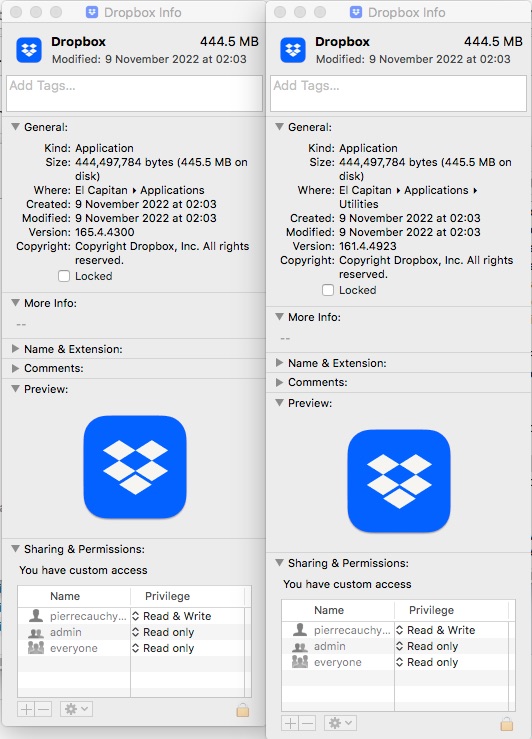This screenshot has width=532, height=739.
Task: Click admin group icon in left window
Action: tap(36, 632)
